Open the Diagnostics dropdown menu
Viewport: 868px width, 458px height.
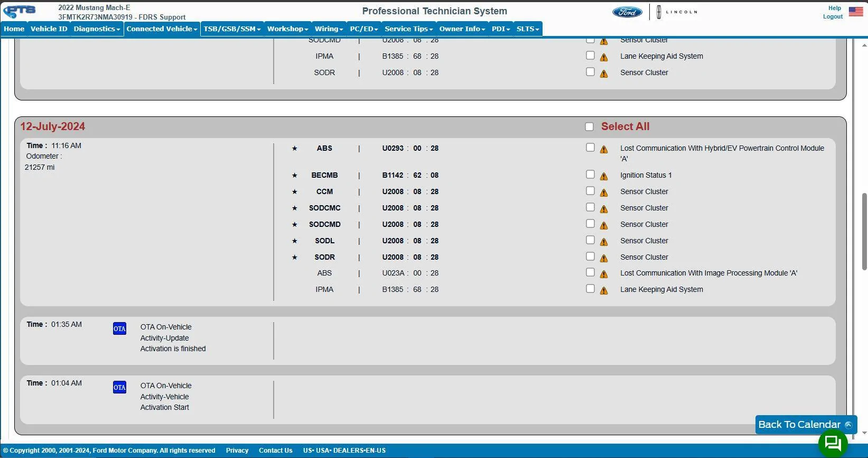coord(97,29)
